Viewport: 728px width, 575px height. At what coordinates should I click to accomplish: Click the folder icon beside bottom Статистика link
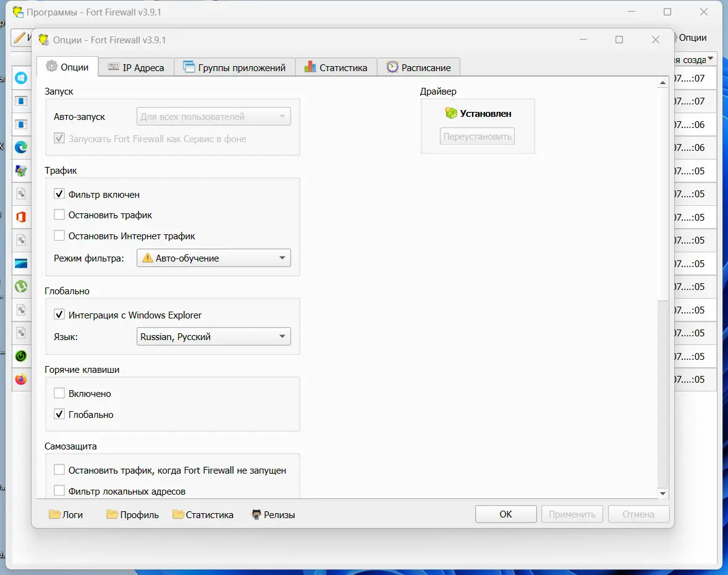(x=178, y=514)
